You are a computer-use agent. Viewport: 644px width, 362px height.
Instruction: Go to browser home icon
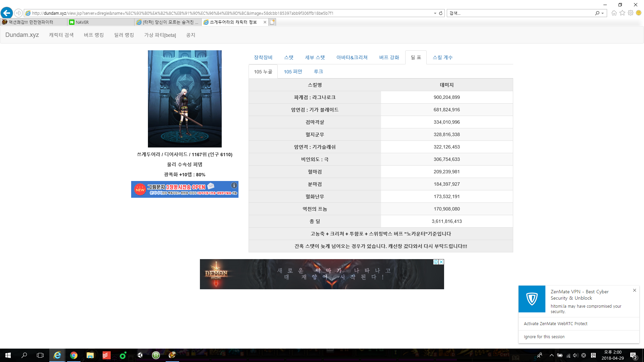click(614, 13)
